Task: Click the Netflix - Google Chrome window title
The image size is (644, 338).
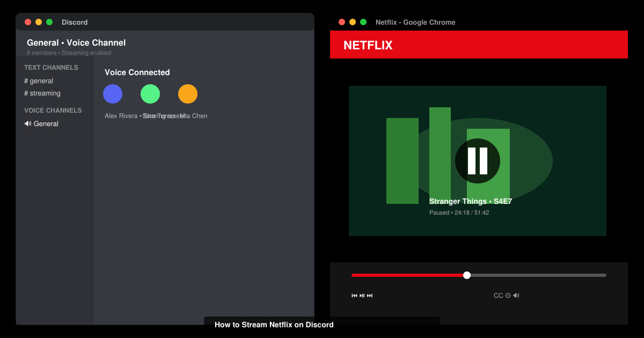Action: (415, 23)
